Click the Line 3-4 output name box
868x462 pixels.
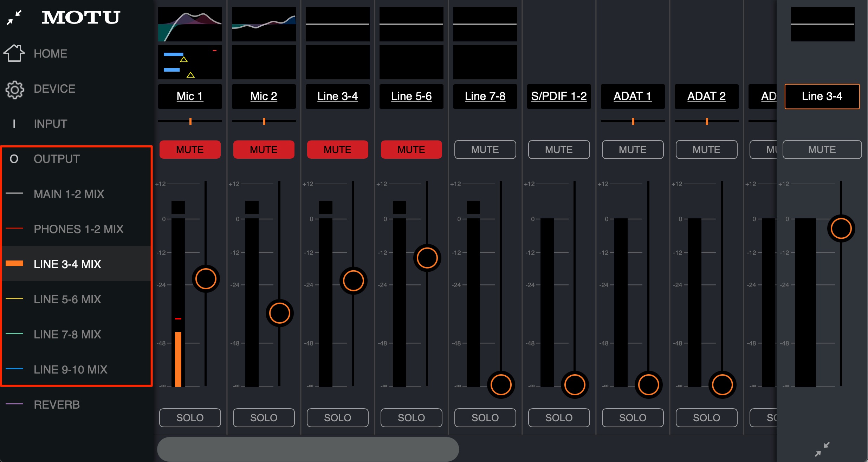(x=822, y=97)
